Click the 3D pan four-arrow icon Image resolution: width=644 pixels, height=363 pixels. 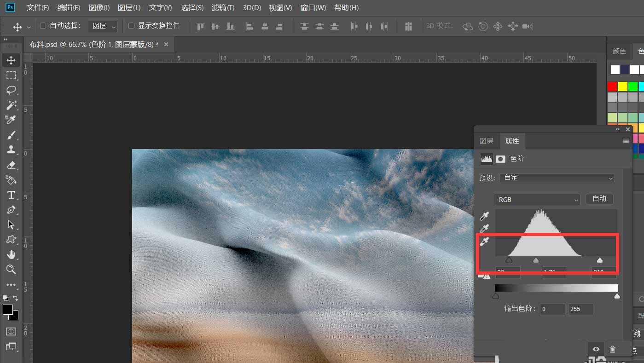click(x=498, y=27)
